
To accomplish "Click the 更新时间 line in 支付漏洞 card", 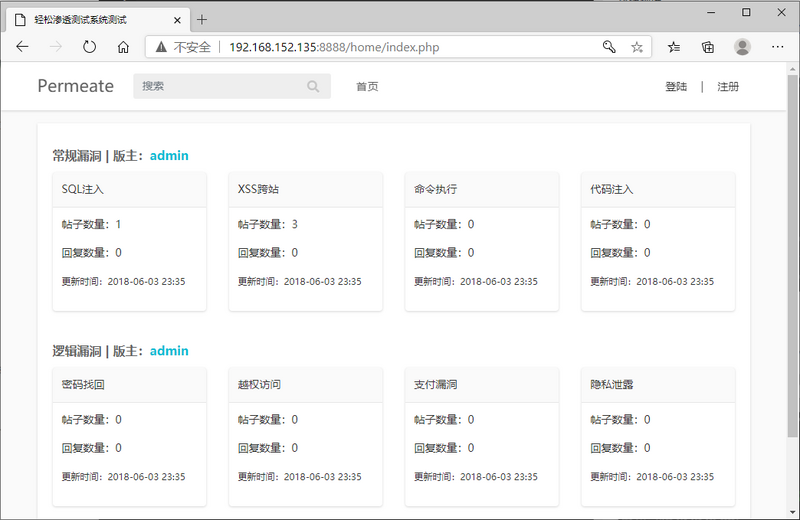I will (x=476, y=477).
